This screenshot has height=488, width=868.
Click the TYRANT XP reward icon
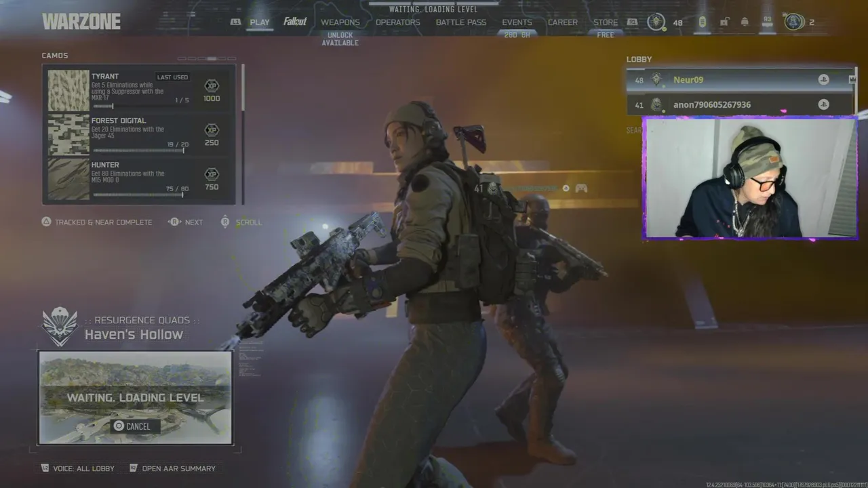(x=212, y=86)
